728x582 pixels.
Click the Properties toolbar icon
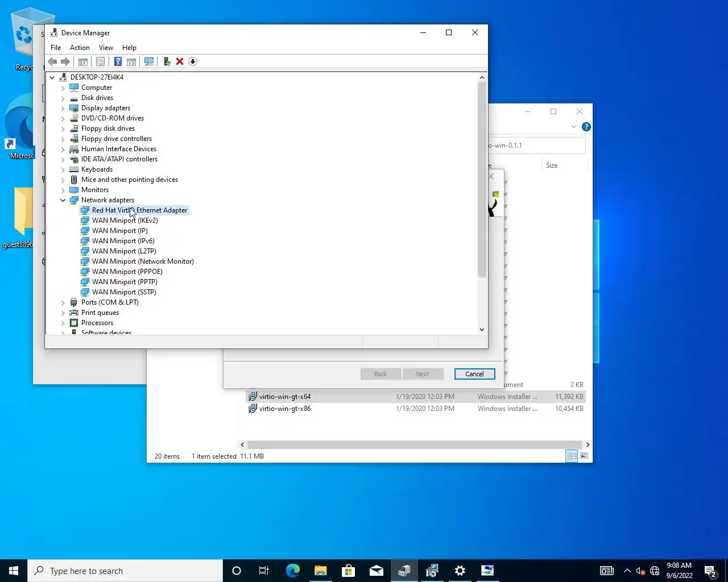click(100, 61)
